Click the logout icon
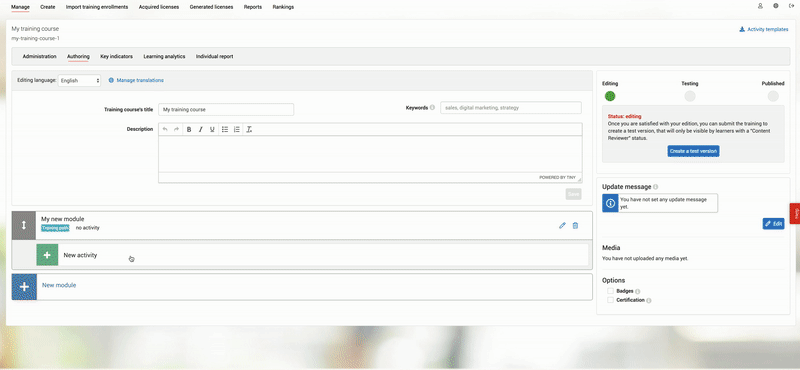The image size is (800, 370). (791, 6)
